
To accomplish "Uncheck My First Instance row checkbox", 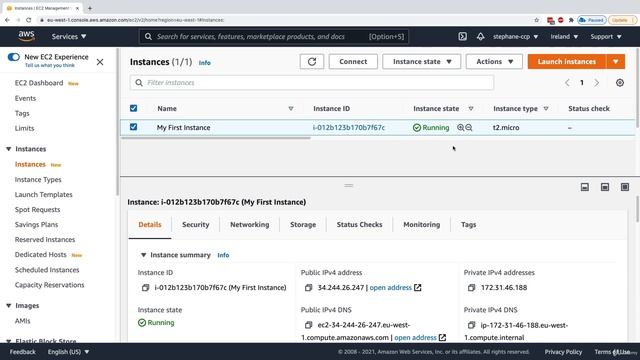I will pos(133,127).
